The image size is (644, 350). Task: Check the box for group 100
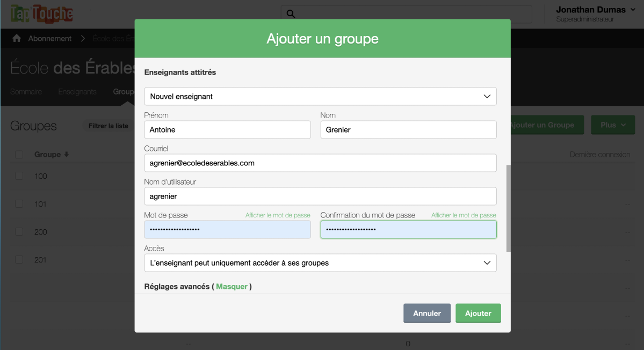pos(19,176)
